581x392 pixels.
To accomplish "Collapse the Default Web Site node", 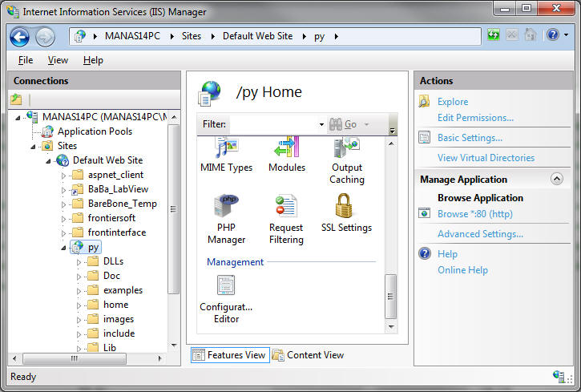I will coord(48,161).
